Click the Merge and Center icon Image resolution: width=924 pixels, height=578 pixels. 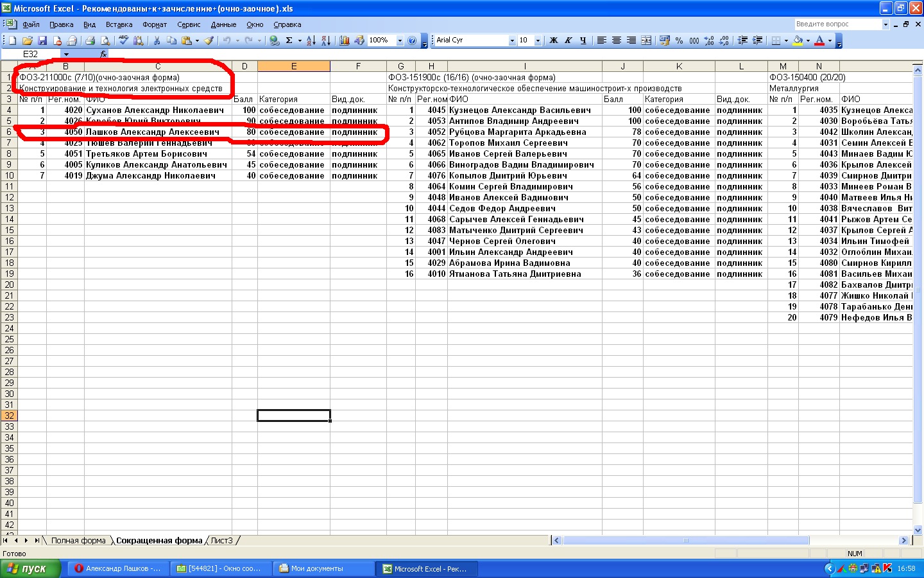click(646, 40)
